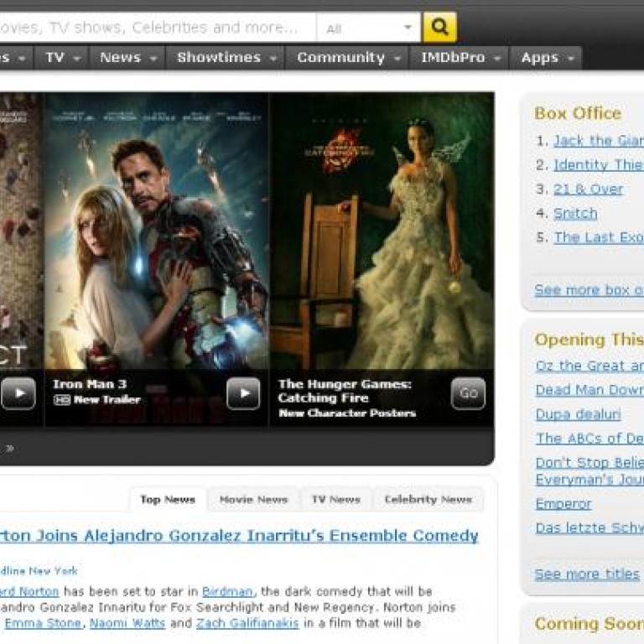
Task: Switch to the Movie News tab
Action: click(x=253, y=500)
